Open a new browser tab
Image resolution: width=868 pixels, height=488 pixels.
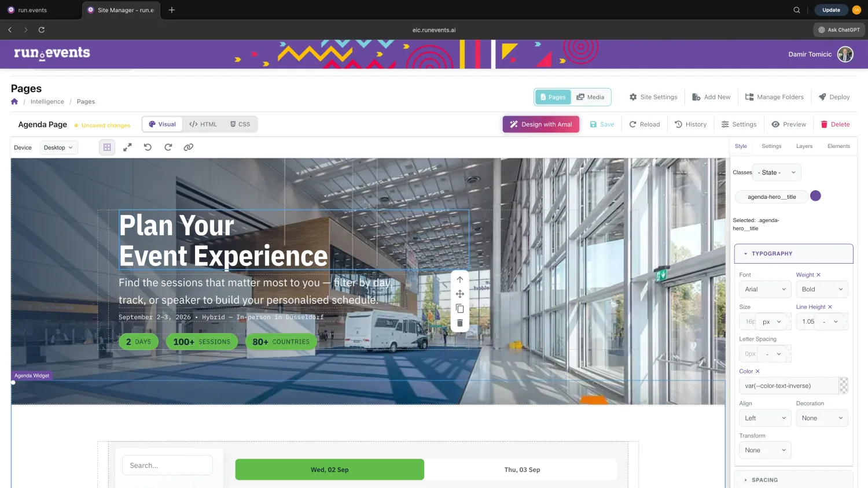[172, 10]
